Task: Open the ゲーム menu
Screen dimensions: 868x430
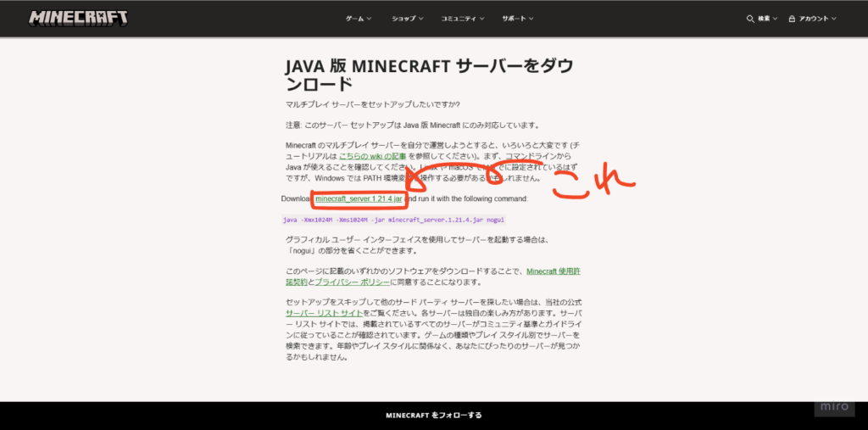Action: (354, 19)
